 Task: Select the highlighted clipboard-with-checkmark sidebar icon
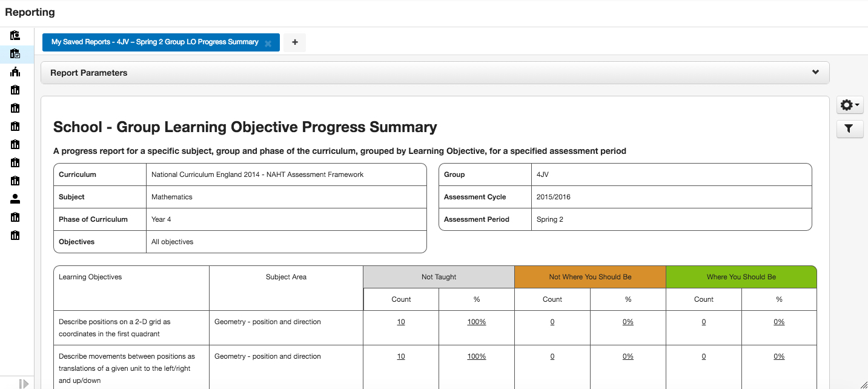[15, 53]
